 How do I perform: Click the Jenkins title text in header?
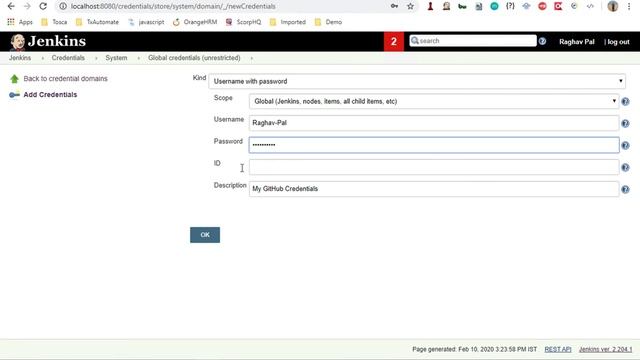click(57, 41)
